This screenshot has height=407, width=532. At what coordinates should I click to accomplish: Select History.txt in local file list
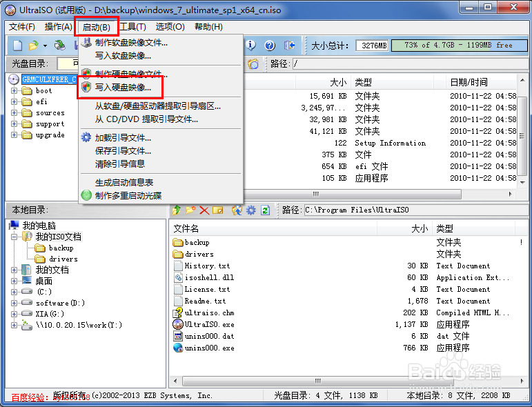coord(207,266)
